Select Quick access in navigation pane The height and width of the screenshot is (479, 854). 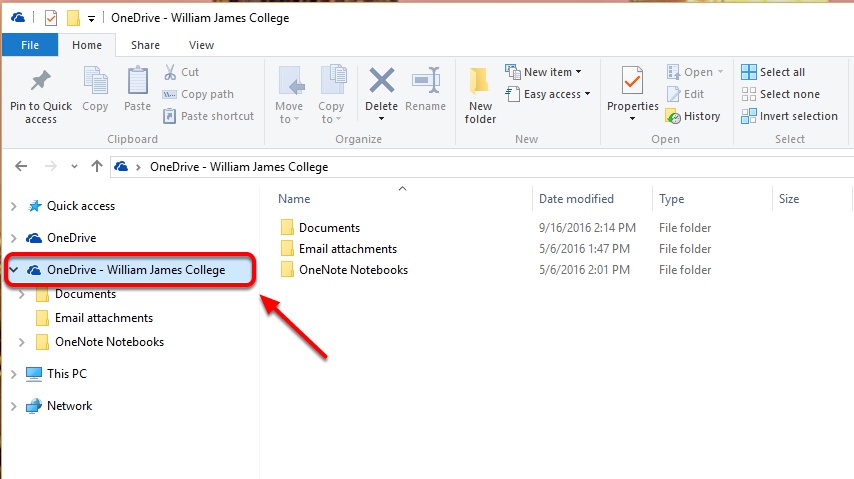pos(81,206)
